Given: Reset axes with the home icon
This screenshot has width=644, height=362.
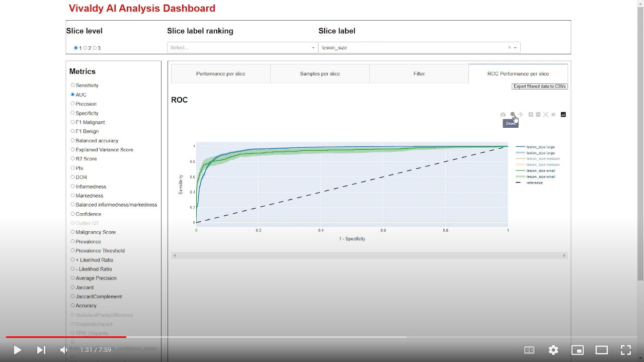Looking at the screenshot, I should (553, 115).
